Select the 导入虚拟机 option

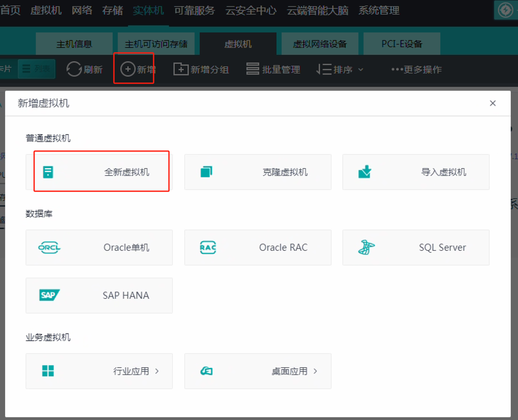416,172
